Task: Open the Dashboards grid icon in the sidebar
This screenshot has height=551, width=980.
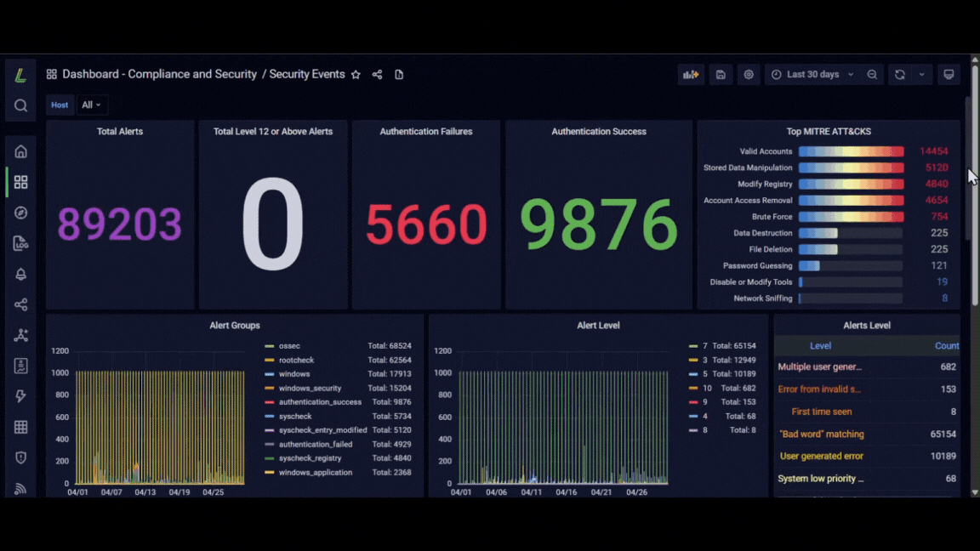Action: click(x=20, y=183)
